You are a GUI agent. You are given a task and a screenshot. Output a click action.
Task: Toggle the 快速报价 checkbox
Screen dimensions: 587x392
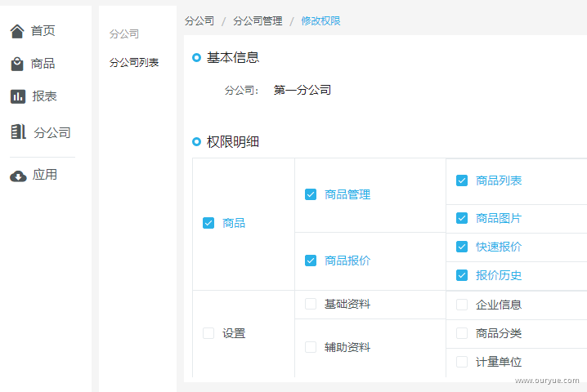(462, 247)
